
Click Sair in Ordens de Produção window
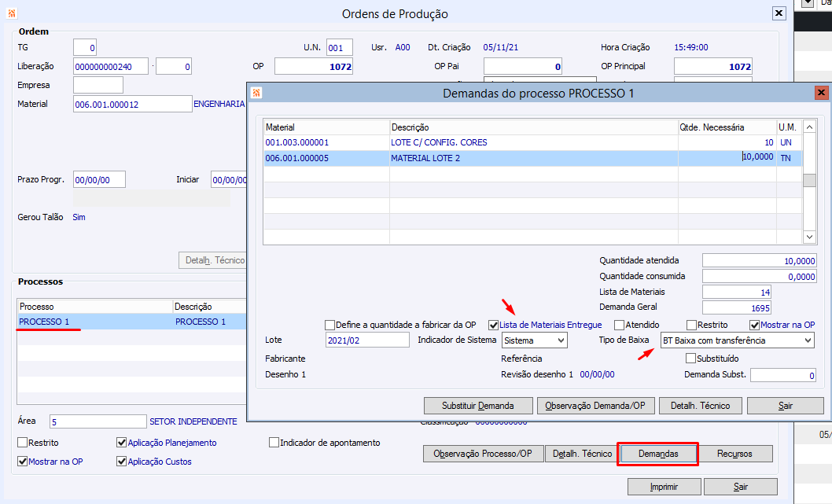[740, 487]
